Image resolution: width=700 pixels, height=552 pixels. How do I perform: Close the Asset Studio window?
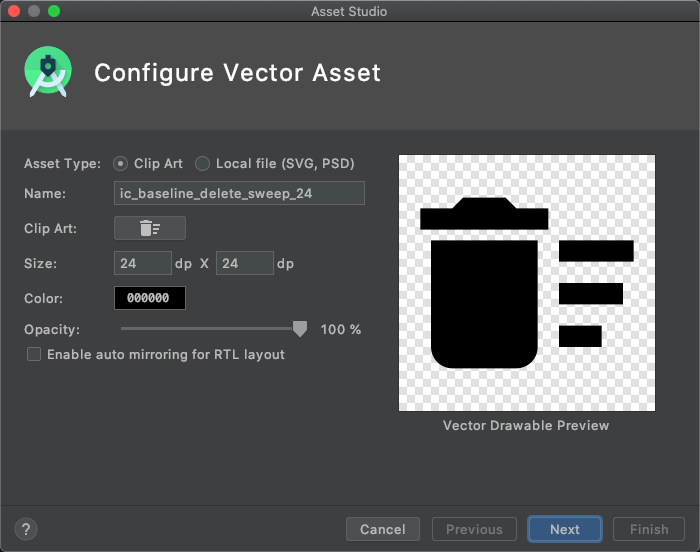point(14,11)
